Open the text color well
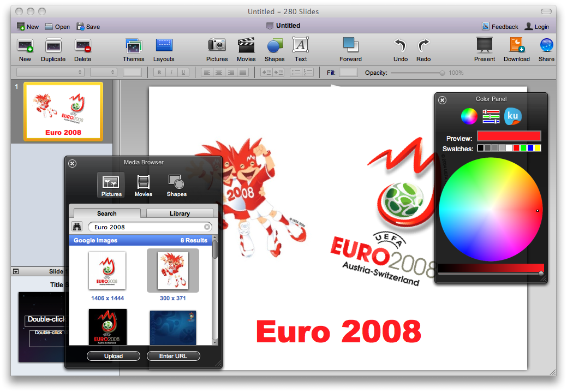 click(x=133, y=72)
